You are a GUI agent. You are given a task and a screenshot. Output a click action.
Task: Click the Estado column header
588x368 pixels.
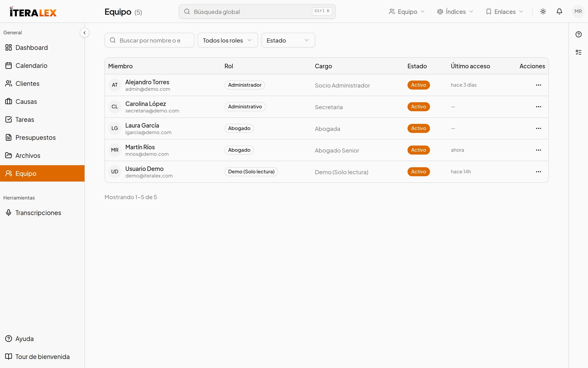tap(417, 66)
